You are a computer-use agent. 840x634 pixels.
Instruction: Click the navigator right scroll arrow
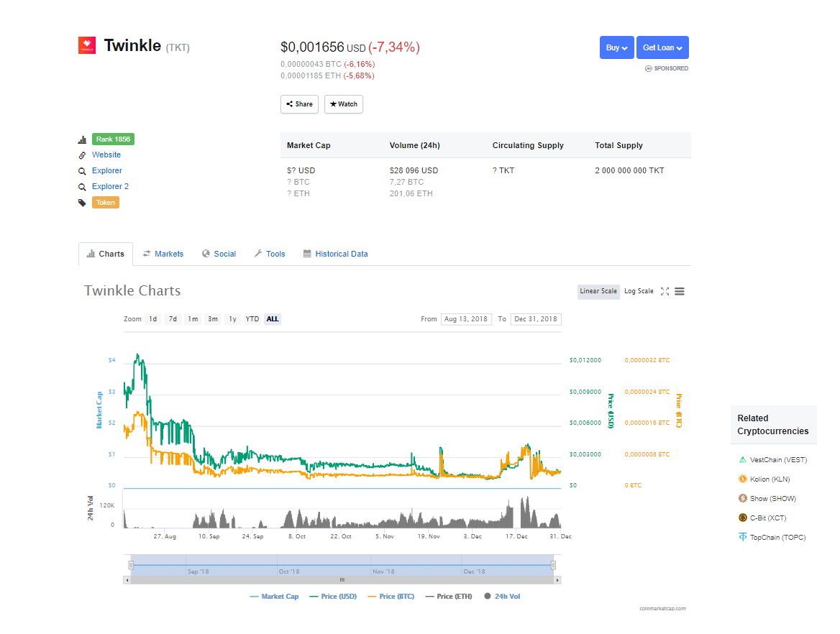coord(557,580)
